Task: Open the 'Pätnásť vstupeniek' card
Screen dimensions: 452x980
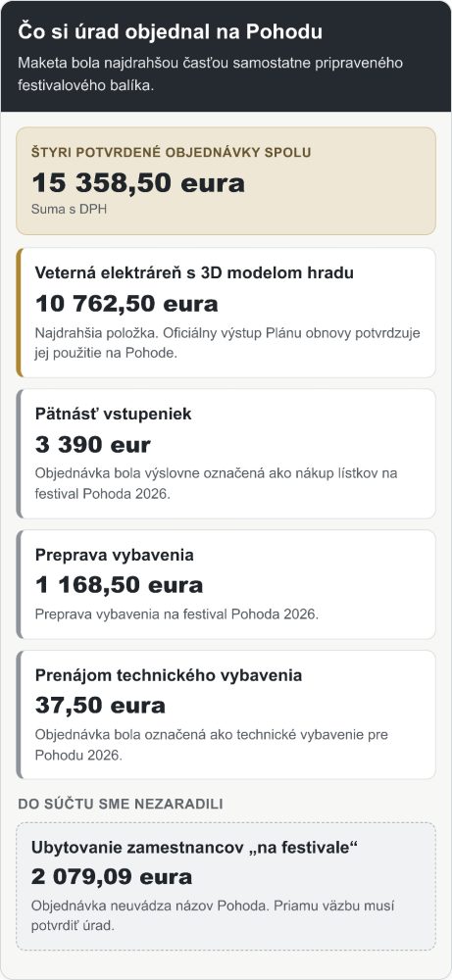Action: coord(226,454)
